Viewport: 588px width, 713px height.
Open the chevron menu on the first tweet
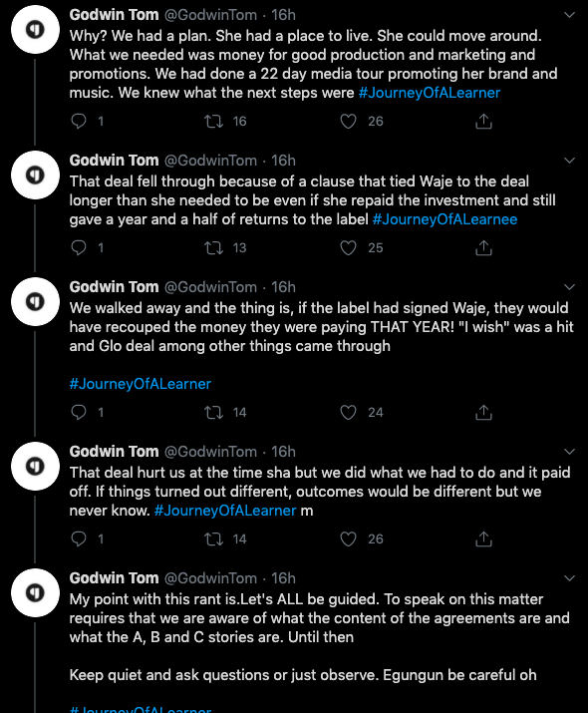(569, 15)
